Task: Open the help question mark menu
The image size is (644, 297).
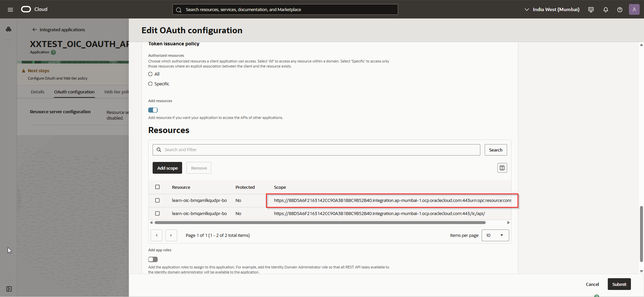Action: (620, 9)
